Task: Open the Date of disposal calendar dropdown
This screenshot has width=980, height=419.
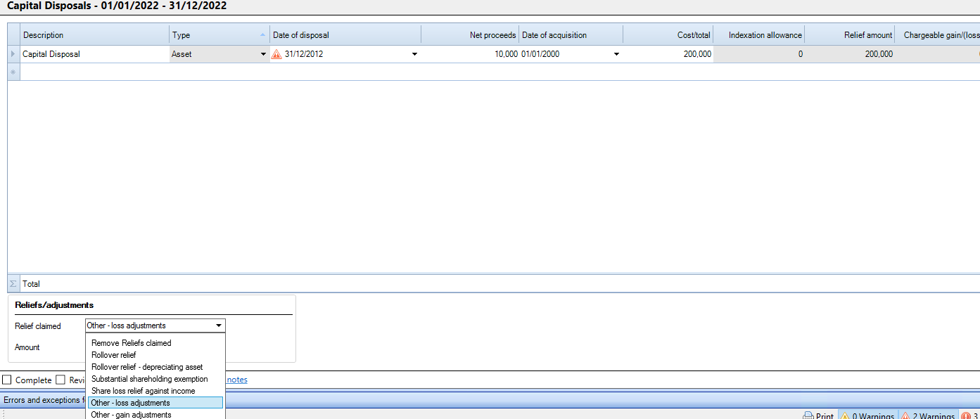Action: 414,54
